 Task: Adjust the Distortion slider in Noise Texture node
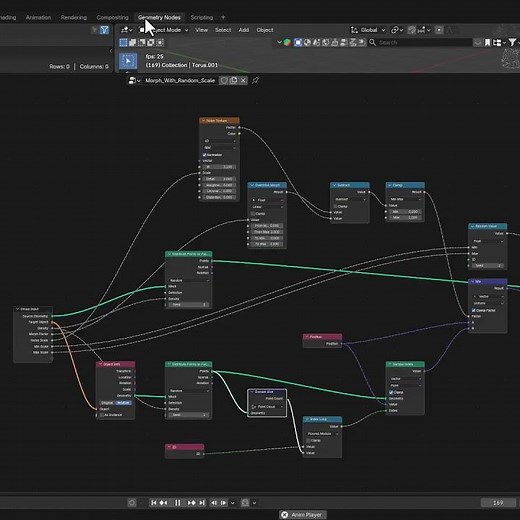point(219,197)
